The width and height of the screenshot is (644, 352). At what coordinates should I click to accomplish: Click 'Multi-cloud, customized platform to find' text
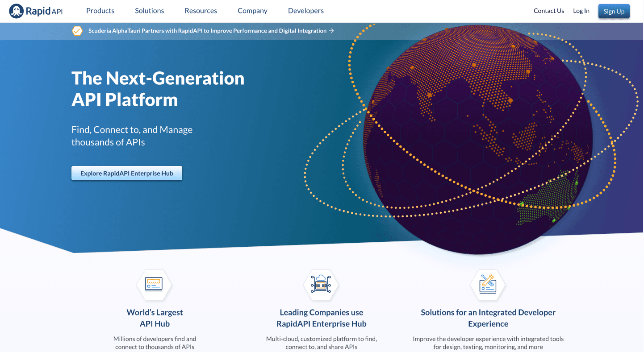tap(322, 339)
